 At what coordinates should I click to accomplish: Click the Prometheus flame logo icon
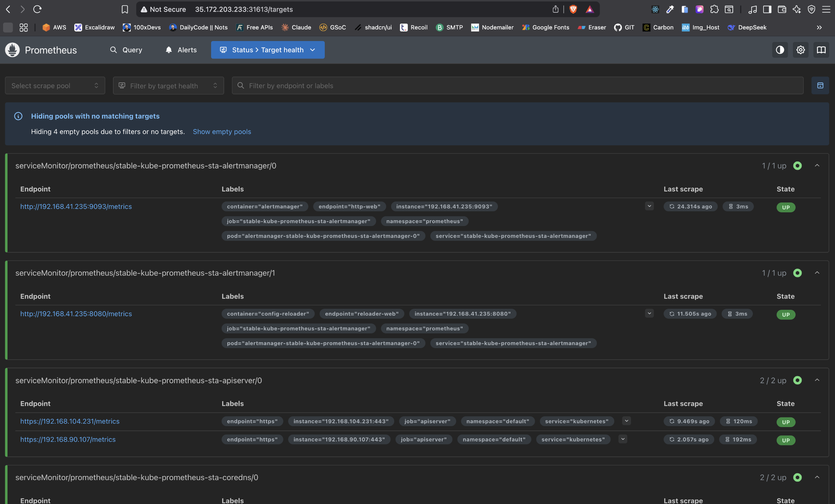(x=12, y=50)
